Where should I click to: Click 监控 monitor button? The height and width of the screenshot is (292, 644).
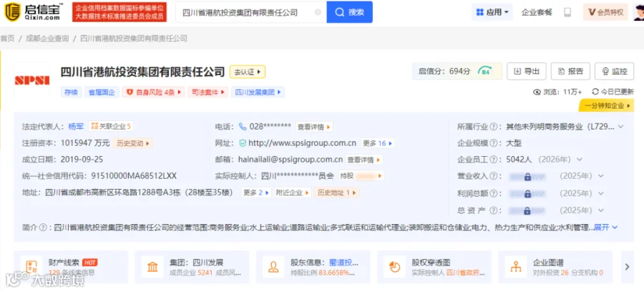(x=615, y=72)
